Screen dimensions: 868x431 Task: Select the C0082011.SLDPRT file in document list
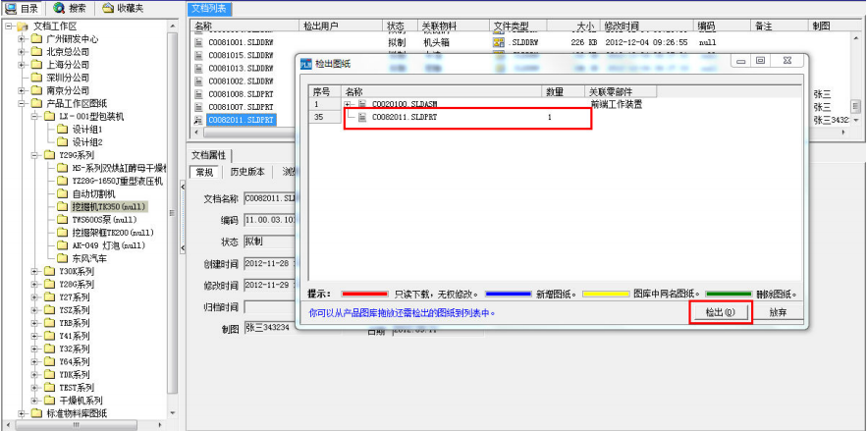pos(241,120)
